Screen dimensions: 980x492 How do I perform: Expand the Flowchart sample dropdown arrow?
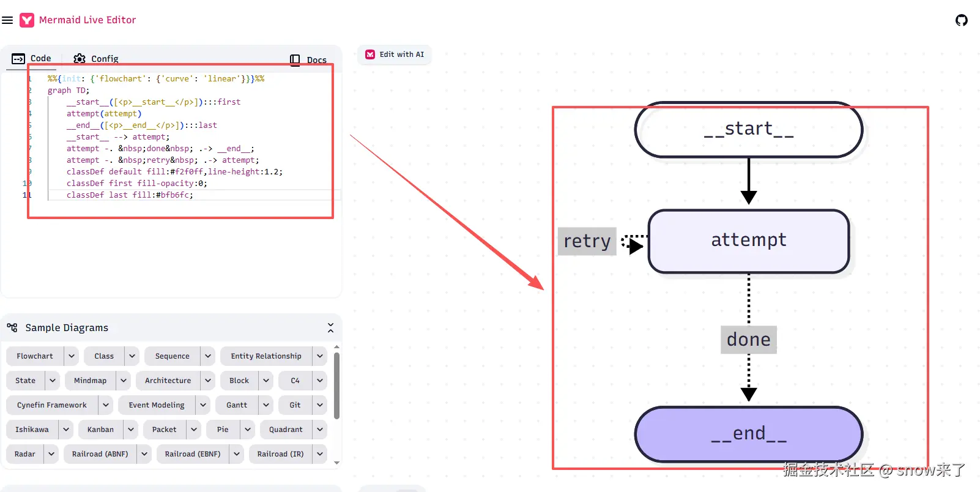[x=72, y=356]
